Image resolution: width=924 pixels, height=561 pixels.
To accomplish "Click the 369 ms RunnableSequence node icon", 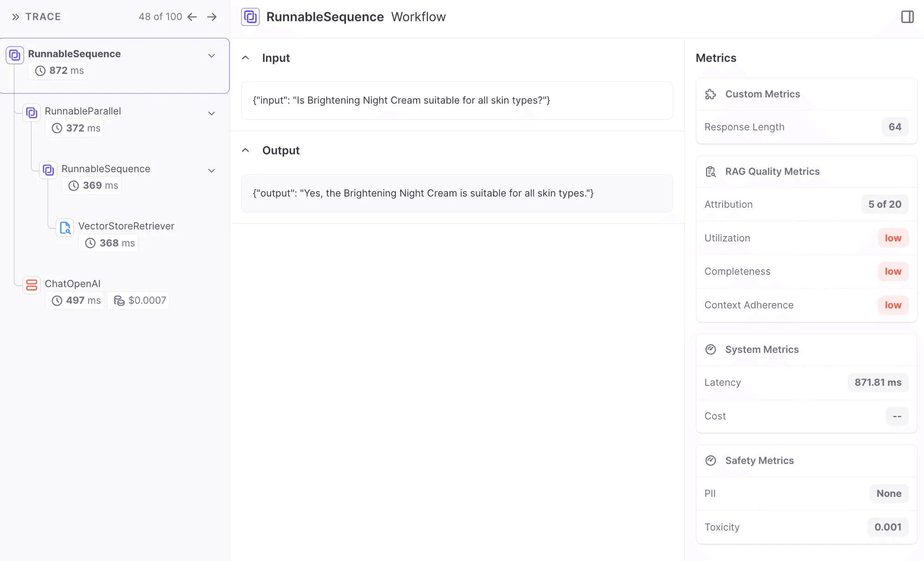I will coord(48,170).
